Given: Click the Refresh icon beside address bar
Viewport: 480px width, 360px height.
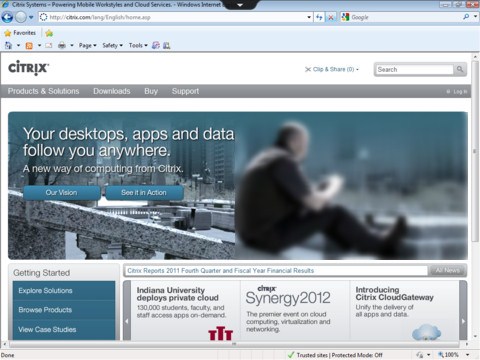Looking at the screenshot, I should pyautogui.click(x=319, y=17).
